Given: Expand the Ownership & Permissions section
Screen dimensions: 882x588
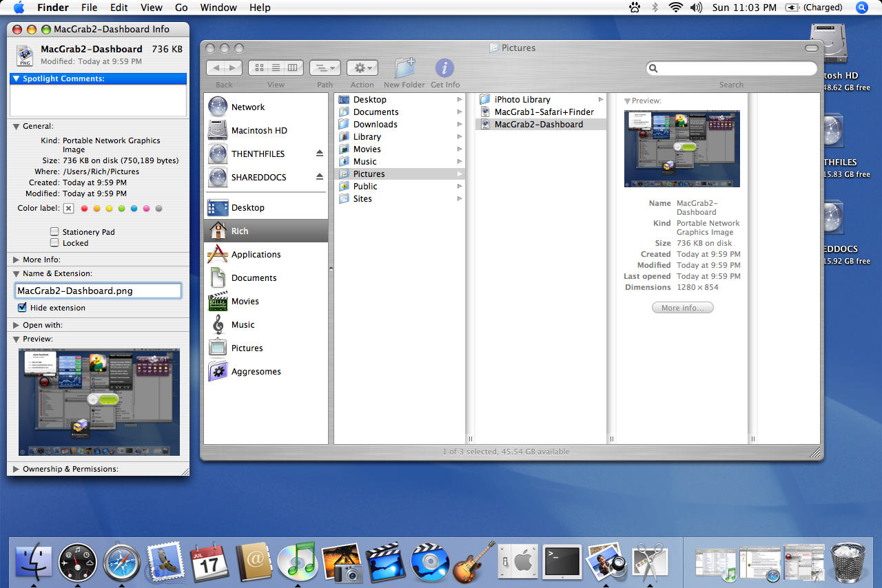Looking at the screenshot, I should tap(17, 469).
